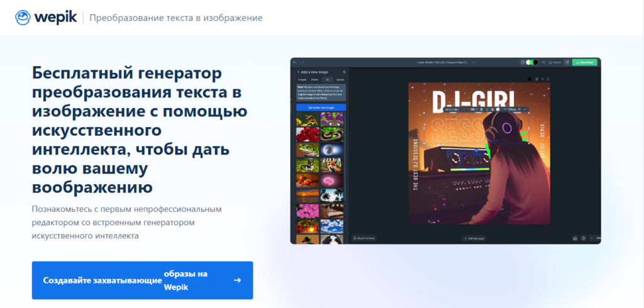Select the red Christmas decoration thumbnail
The width and height of the screenshot is (644, 308).
tap(308, 226)
